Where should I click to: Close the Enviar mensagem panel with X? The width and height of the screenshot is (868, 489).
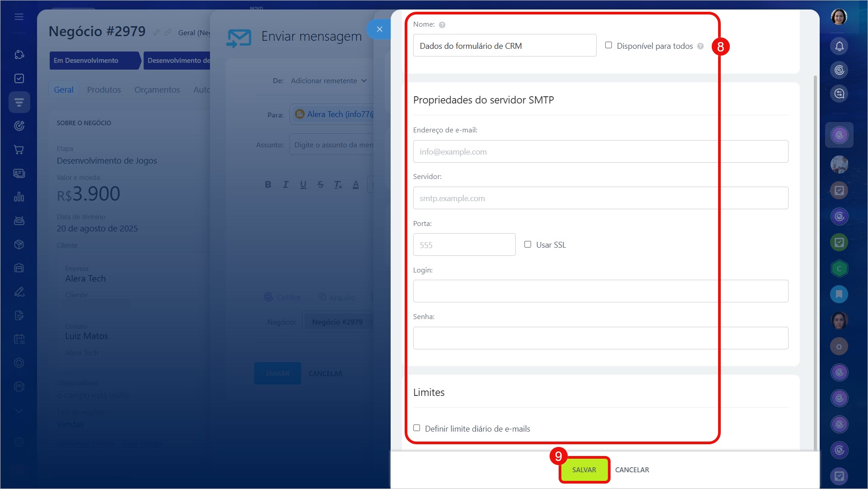click(x=379, y=29)
